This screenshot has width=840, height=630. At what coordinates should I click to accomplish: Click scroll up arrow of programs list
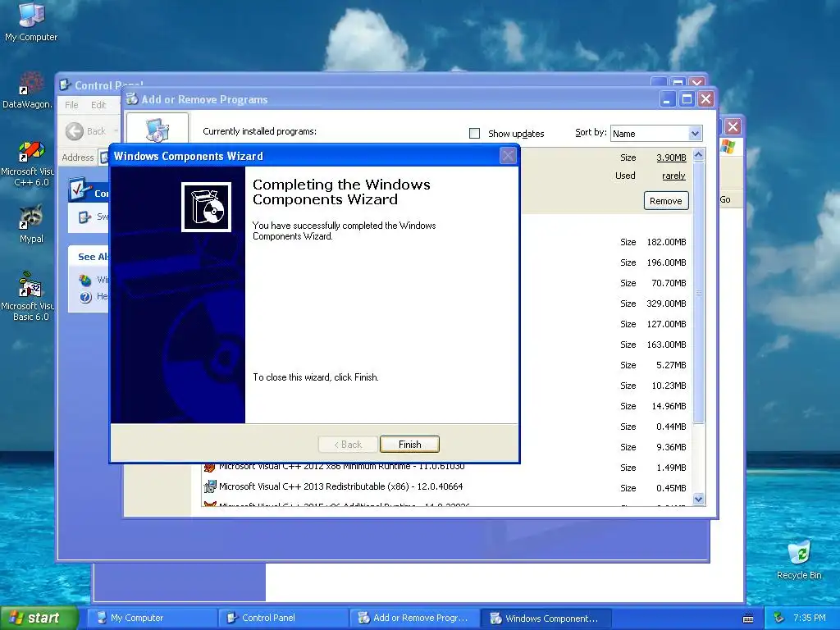698,155
